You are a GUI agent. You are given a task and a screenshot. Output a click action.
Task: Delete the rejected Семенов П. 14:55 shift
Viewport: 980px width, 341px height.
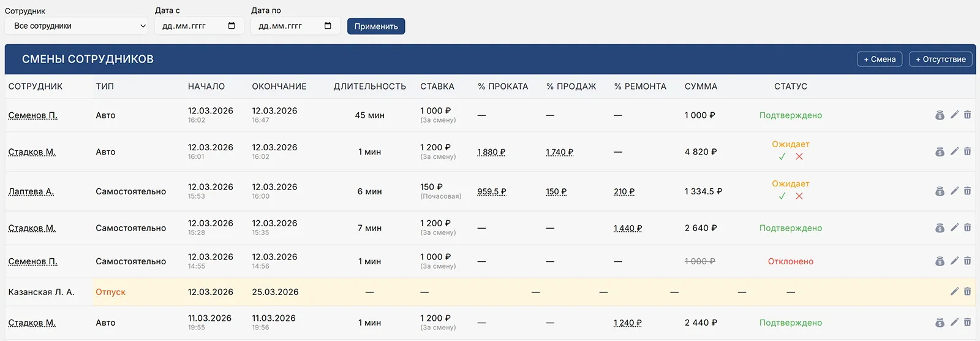pos(968,261)
